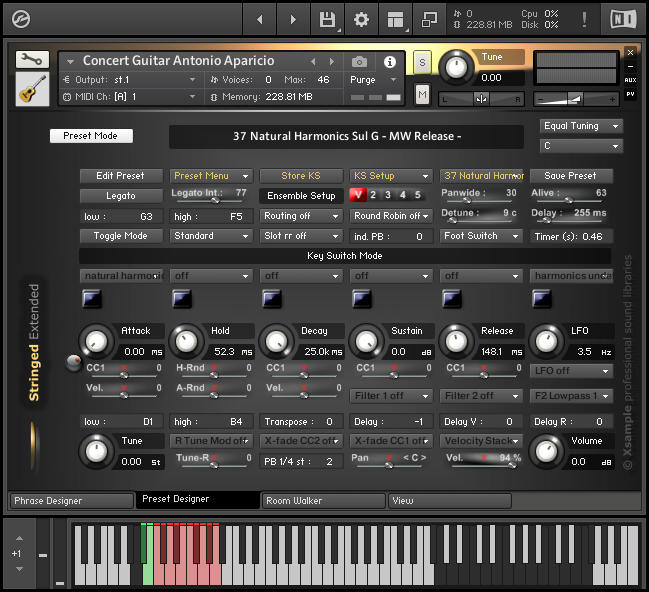The image size is (649, 592).
Task: Open key C dropdown
Action: [581, 146]
